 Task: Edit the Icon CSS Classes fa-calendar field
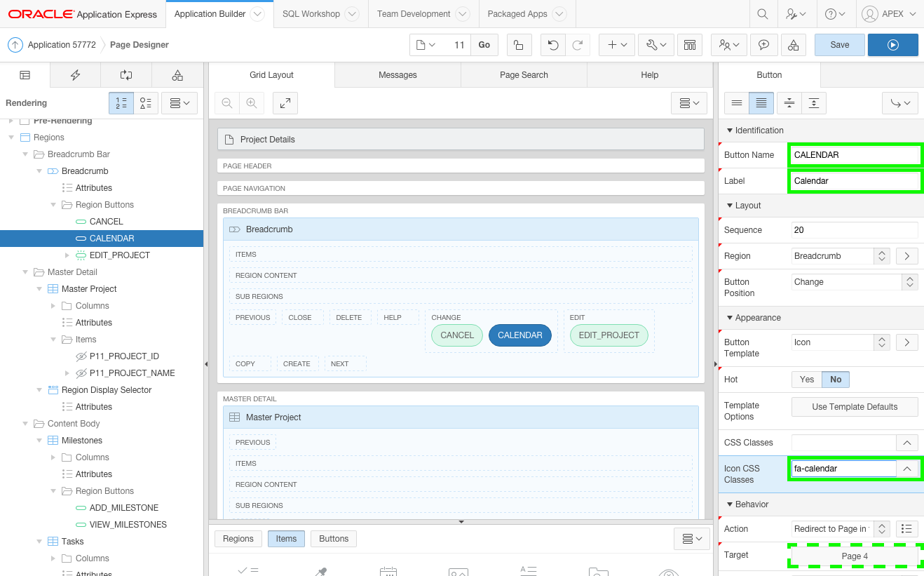tap(843, 468)
